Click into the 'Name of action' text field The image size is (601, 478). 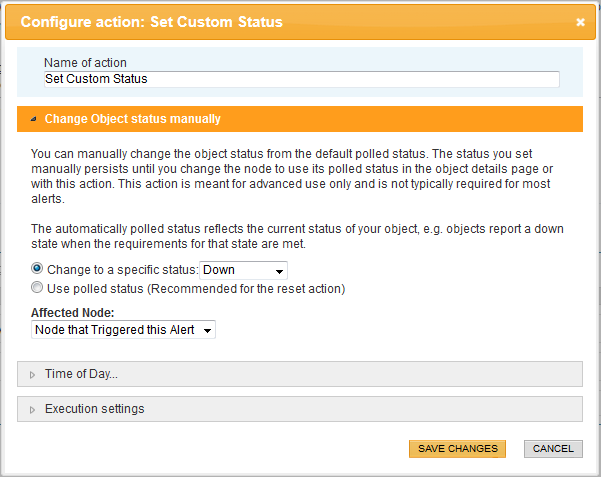300,79
